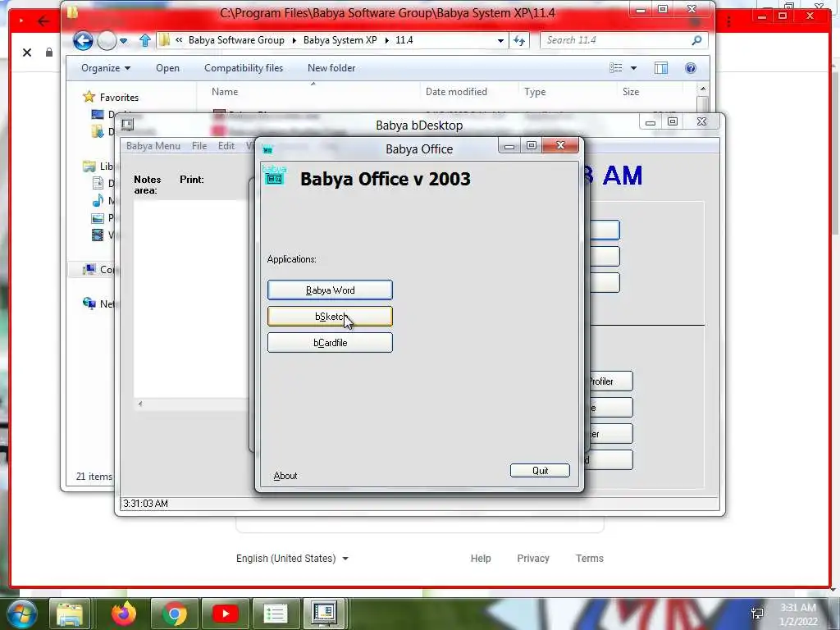840x630 pixels.
Task: Click the Babya System XP breadcrumb
Action: tap(340, 40)
